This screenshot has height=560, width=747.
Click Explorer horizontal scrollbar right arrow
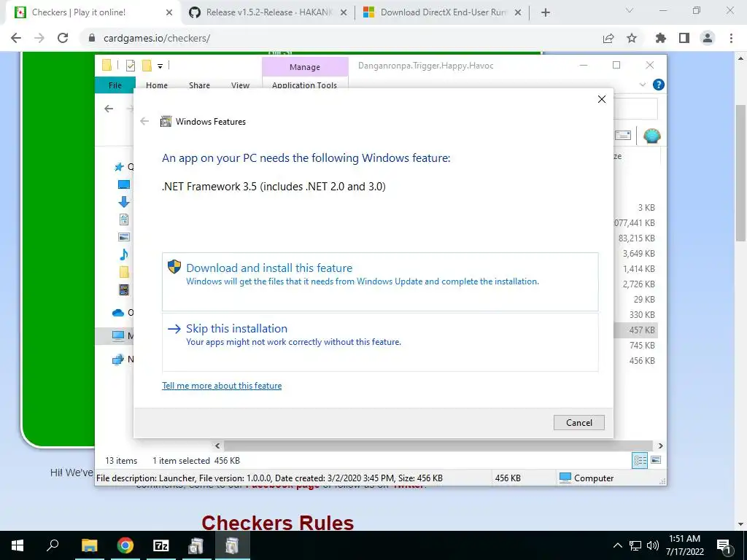[x=660, y=446]
